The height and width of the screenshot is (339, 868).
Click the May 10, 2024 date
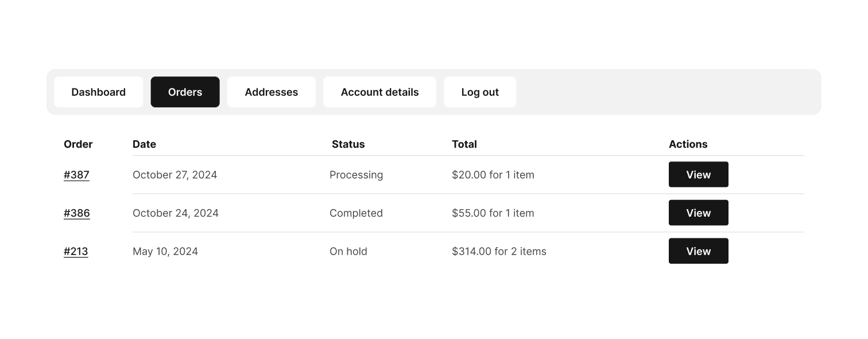pyautogui.click(x=165, y=251)
